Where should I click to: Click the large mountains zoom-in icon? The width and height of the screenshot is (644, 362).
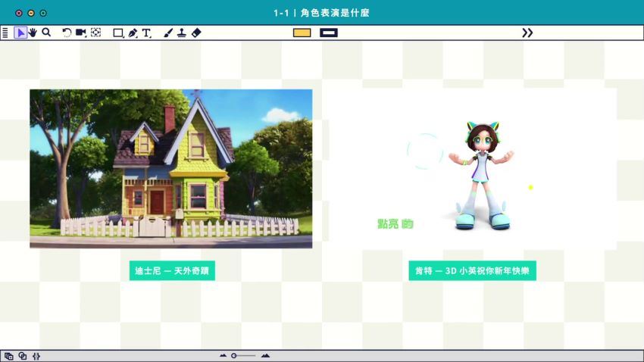[x=265, y=355]
